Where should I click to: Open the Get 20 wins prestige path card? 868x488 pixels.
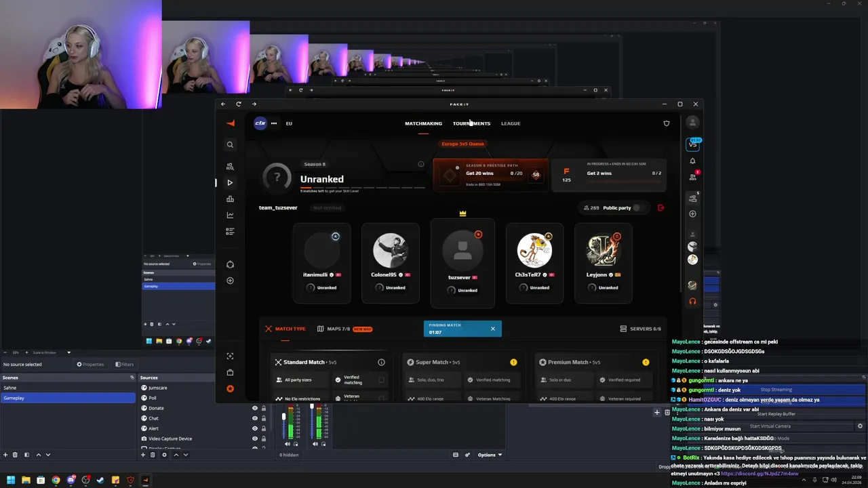(490, 176)
